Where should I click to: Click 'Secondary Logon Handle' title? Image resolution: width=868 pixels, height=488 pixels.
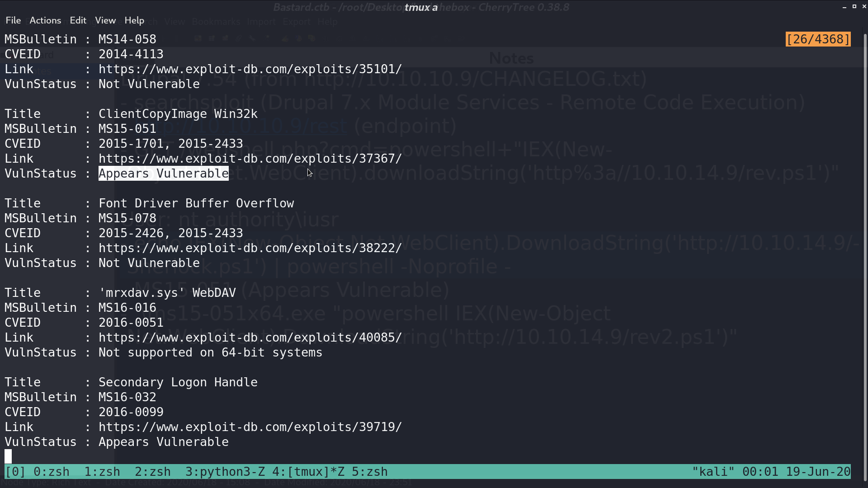178,382
